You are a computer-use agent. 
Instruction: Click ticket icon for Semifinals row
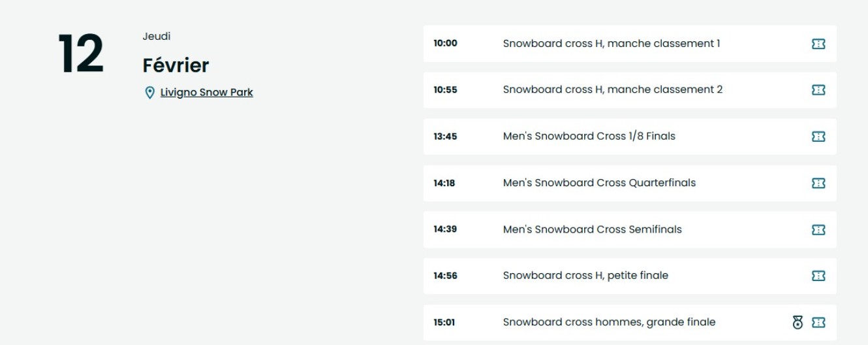[x=818, y=230]
